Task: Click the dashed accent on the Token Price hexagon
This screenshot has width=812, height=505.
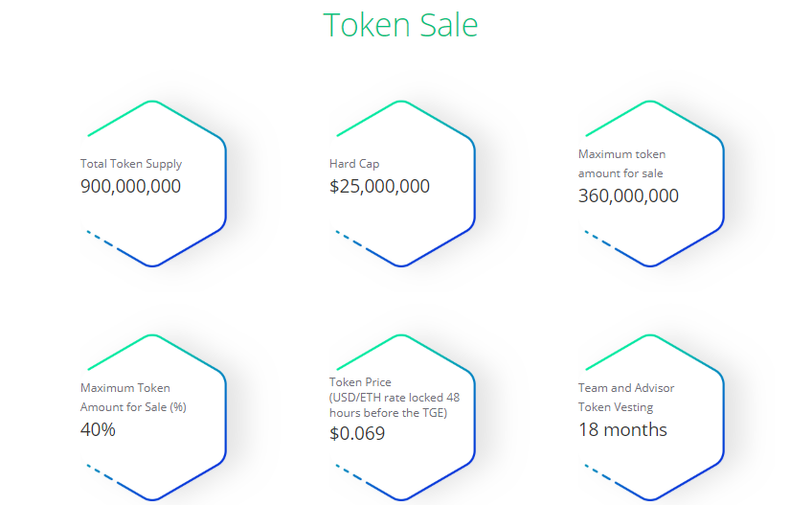Action: pos(350,472)
